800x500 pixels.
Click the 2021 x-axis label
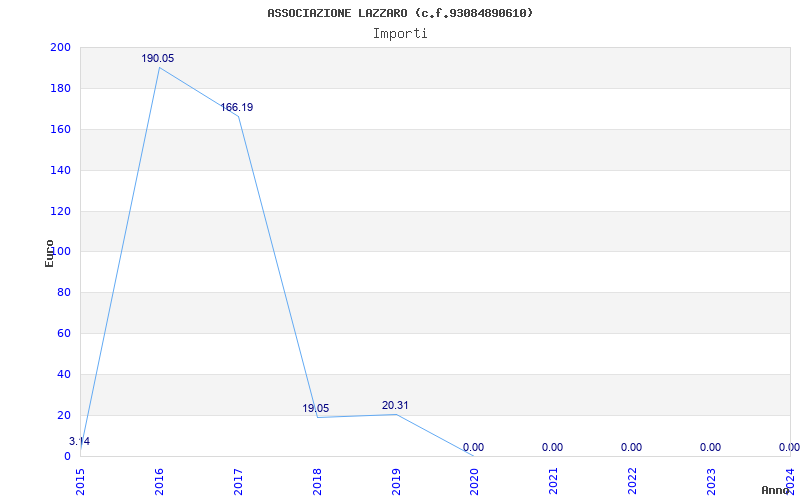[554, 481]
